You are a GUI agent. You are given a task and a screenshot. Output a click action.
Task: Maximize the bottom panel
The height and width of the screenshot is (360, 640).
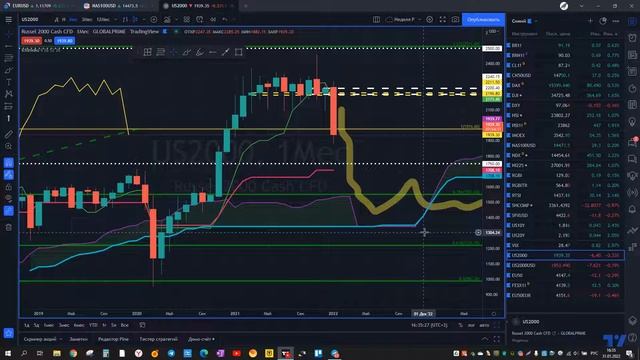(x=497, y=339)
